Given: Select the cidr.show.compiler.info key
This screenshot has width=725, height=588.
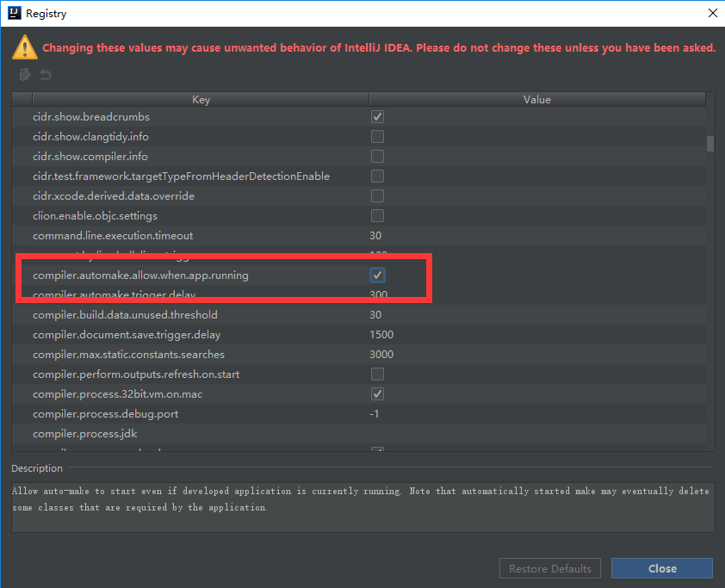Looking at the screenshot, I should pos(90,157).
